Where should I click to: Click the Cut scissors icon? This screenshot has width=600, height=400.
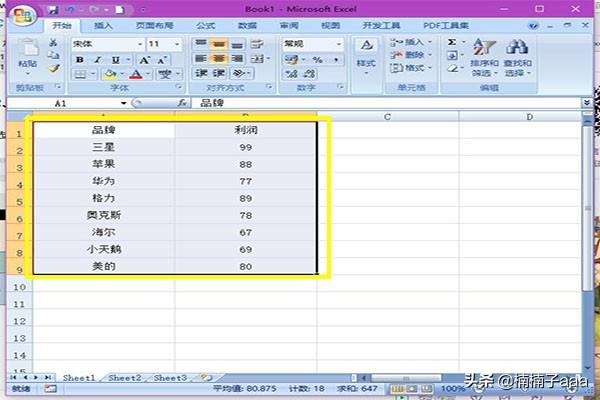(53, 43)
